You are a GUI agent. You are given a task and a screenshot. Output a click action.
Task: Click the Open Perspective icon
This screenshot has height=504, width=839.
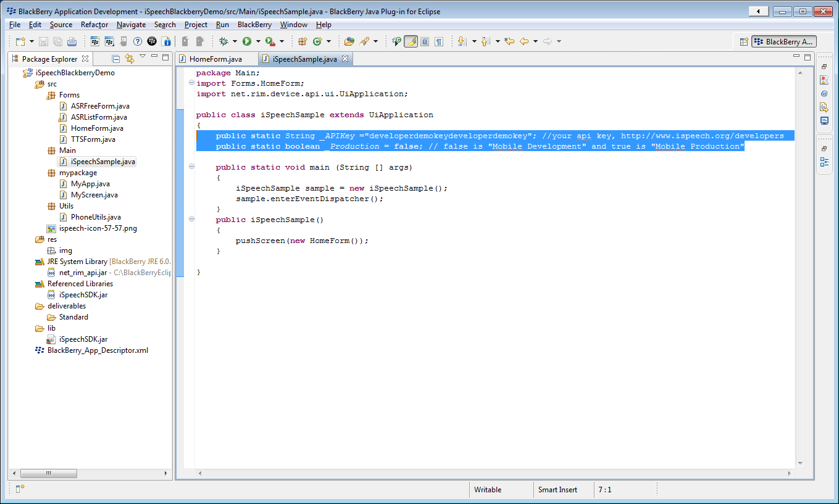click(744, 42)
